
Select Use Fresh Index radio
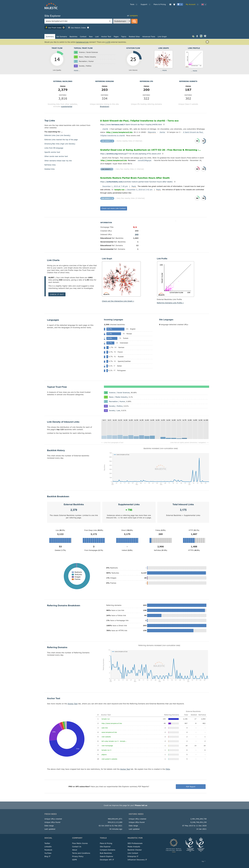click(64, 28)
